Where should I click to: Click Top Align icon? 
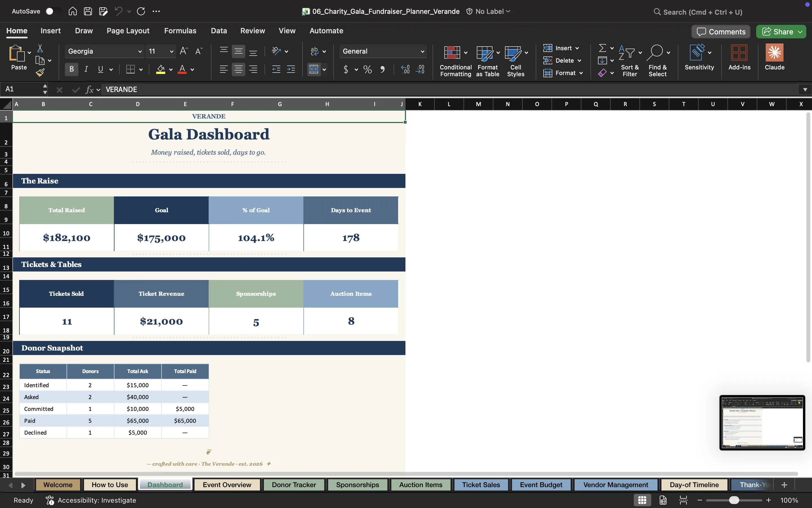coord(224,51)
